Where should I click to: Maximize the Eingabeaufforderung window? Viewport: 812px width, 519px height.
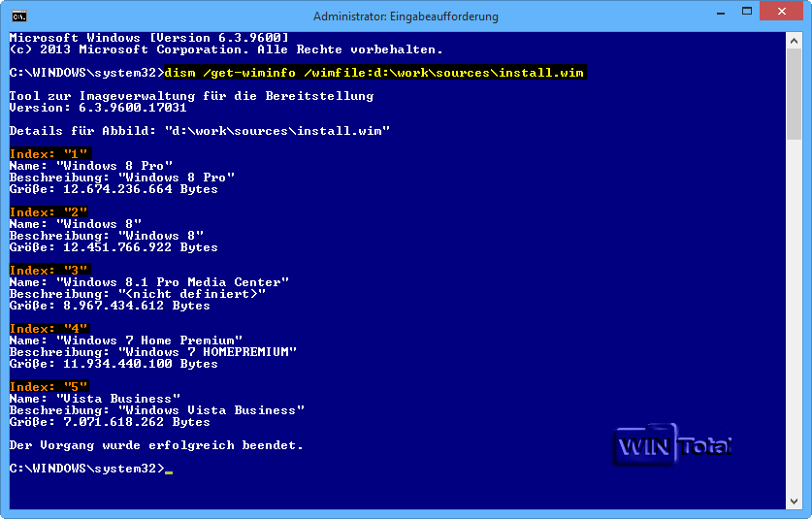click(x=746, y=12)
